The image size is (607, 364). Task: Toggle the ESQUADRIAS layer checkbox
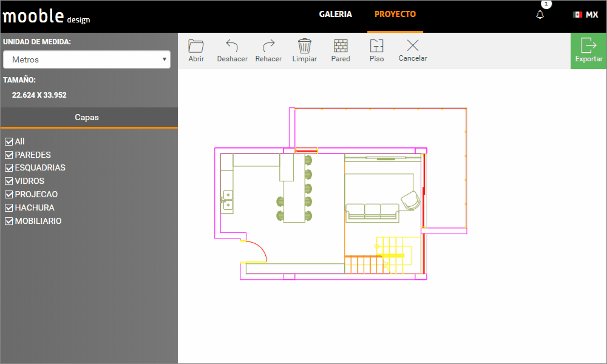pyautogui.click(x=9, y=168)
